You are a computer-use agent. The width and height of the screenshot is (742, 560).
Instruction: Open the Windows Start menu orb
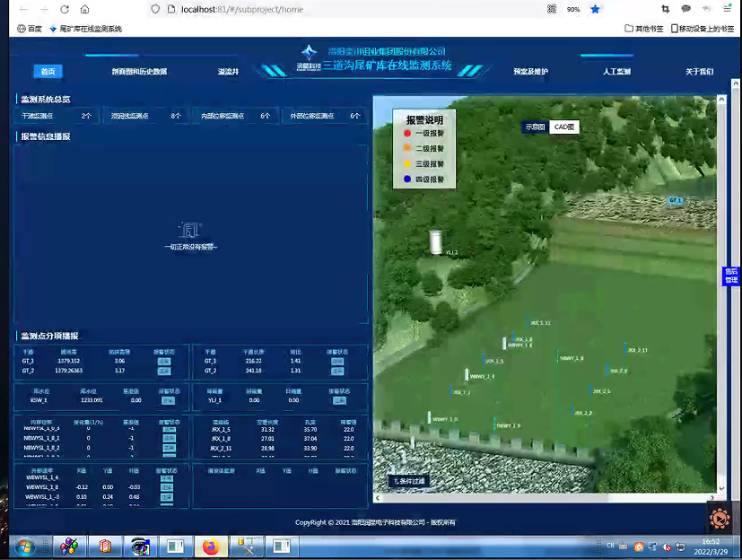point(24,547)
